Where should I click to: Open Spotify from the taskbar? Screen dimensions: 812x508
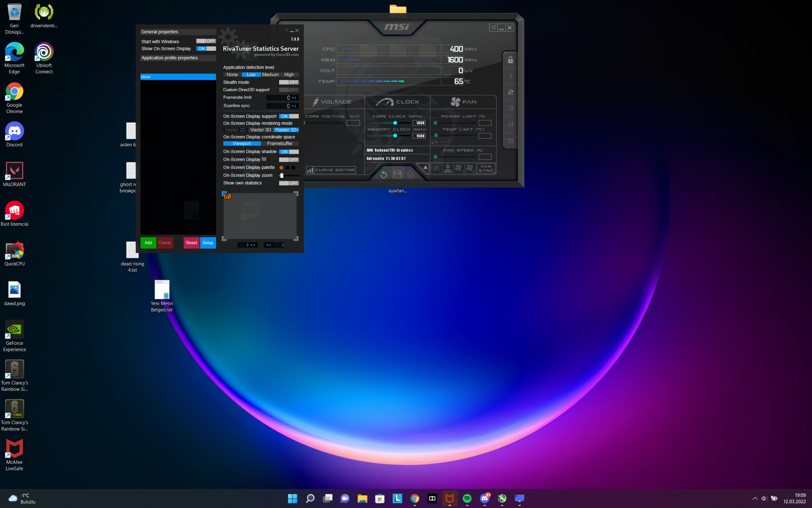pos(467,499)
